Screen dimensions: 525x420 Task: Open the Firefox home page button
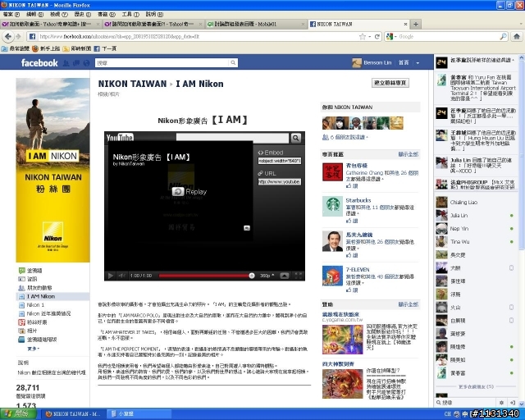coord(517,37)
